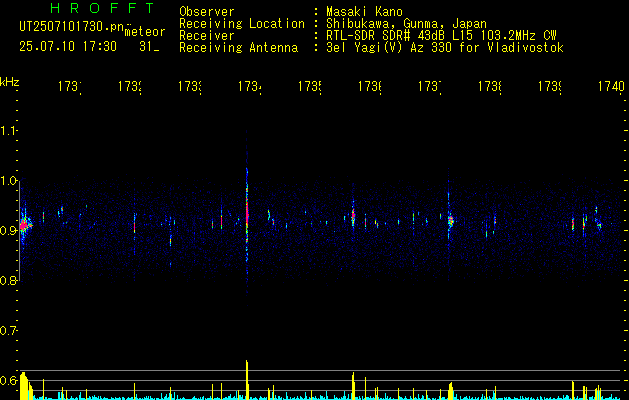629x400 pixels.
Task: Click the meteor echo cluster just after 1737
Action: [450, 220]
